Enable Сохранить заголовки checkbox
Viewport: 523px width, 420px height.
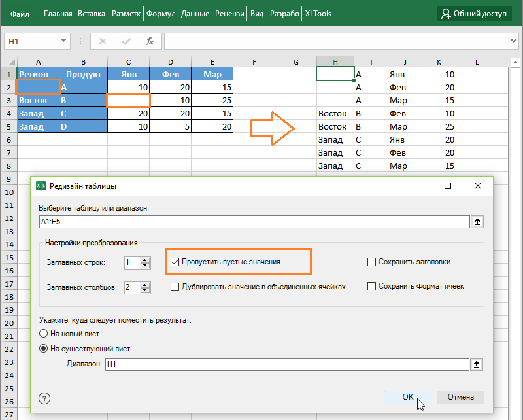tap(372, 262)
